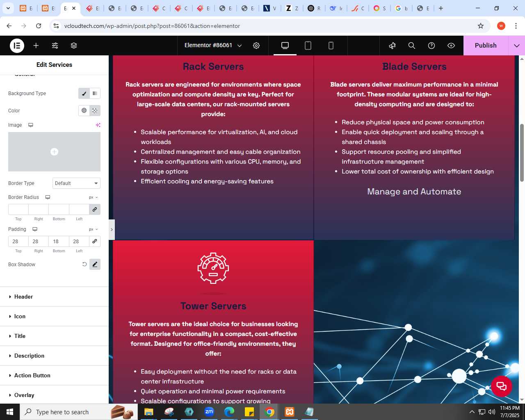Viewport: 525px width, 420px height.
Task: Bookmark this page star icon
Action: (481, 26)
